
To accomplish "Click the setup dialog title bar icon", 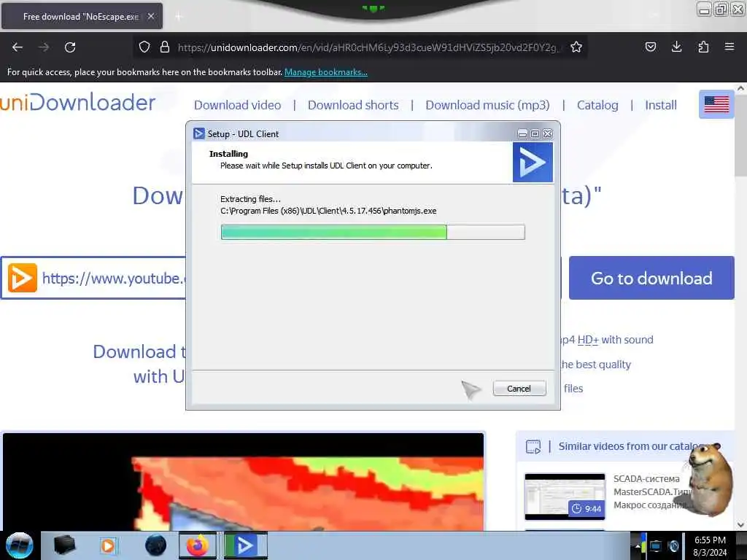I will 198,134.
